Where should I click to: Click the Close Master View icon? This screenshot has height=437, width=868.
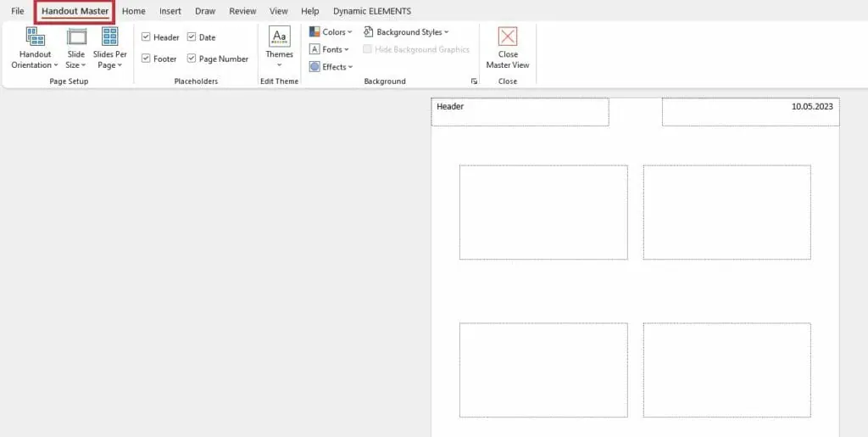point(508,36)
